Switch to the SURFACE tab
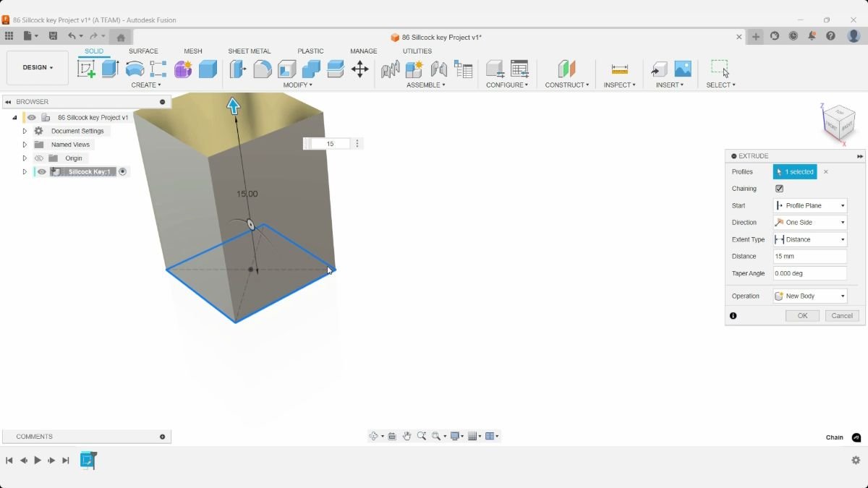Viewport: 868px width, 488px height. tap(143, 51)
